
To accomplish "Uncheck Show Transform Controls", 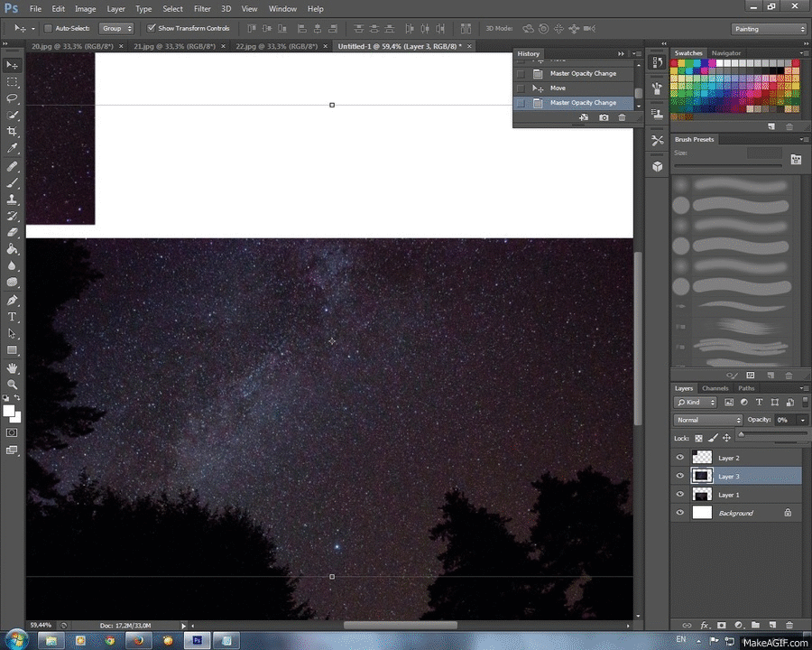I will 151,29.
